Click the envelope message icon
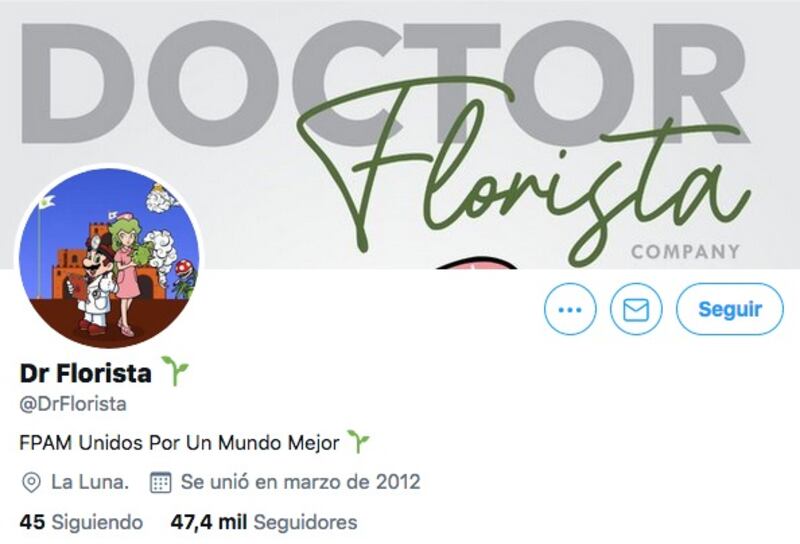800x544 pixels. pyautogui.click(x=636, y=309)
